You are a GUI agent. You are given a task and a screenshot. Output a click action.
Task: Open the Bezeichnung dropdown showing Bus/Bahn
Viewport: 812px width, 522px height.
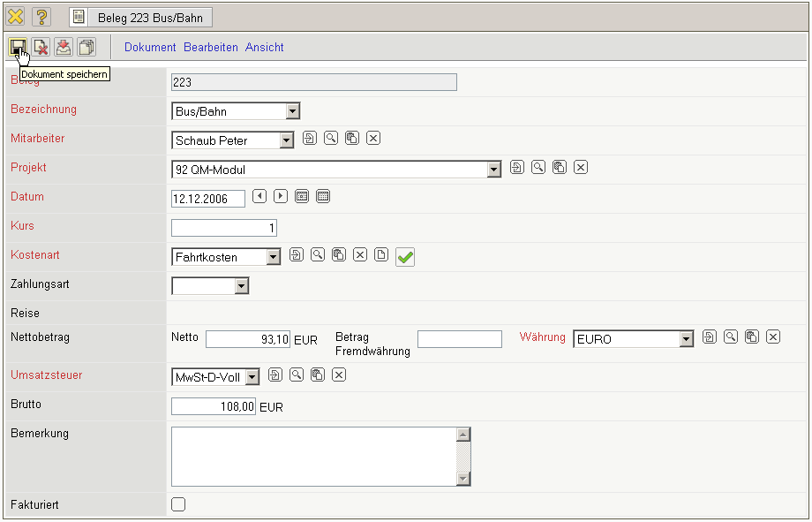tap(293, 111)
